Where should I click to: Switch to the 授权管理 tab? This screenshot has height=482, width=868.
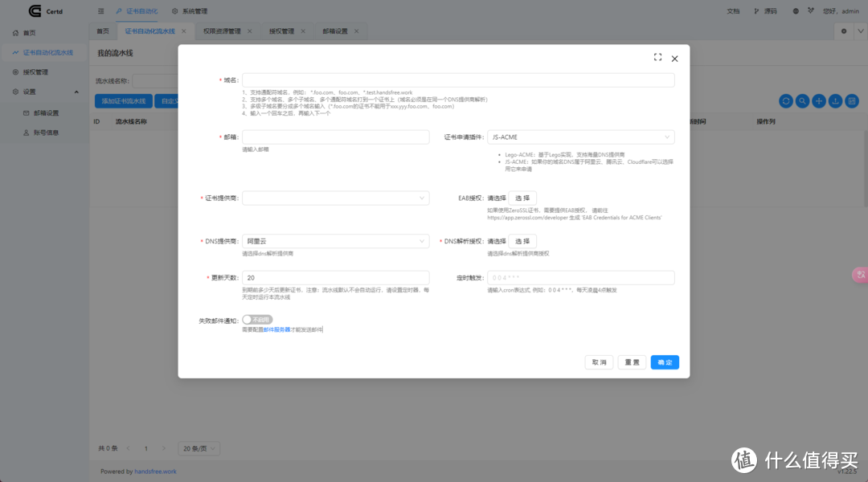281,31
